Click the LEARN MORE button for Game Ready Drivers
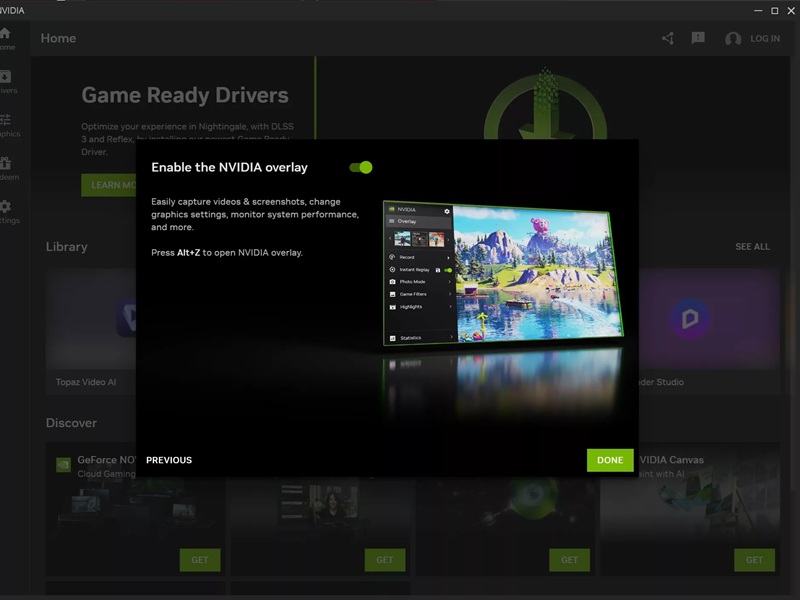This screenshot has height=600, width=800. click(x=107, y=185)
